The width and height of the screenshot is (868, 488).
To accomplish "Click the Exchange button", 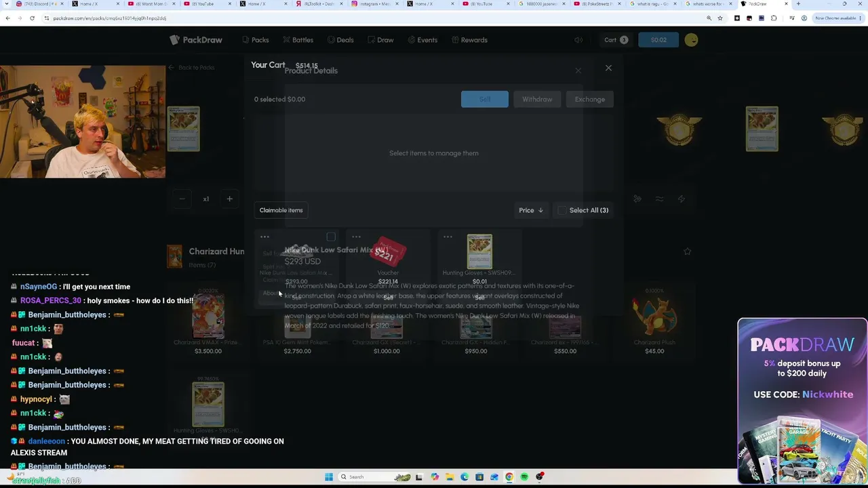I will (590, 99).
